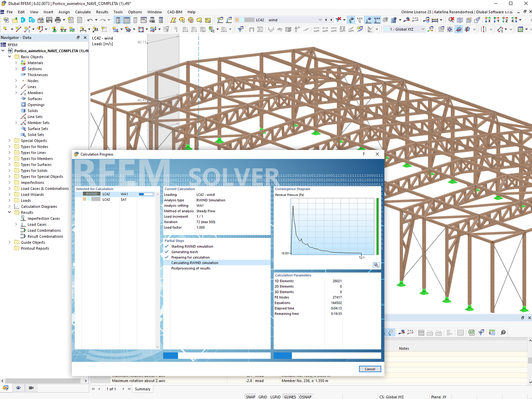Viewport: 532px width, 399px height.
Task: Open the Results menu
Action: click(102, 12)
